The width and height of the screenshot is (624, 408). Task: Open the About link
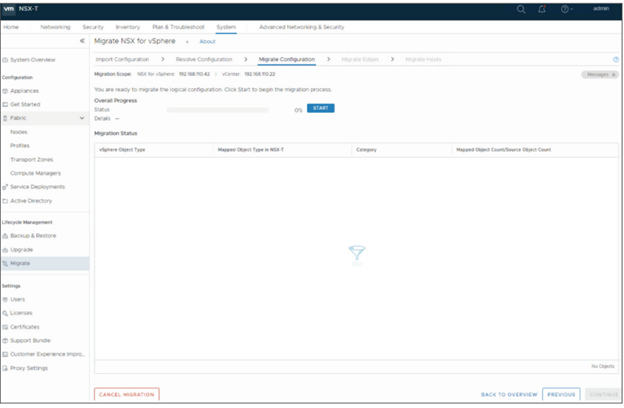coord(207,41)
